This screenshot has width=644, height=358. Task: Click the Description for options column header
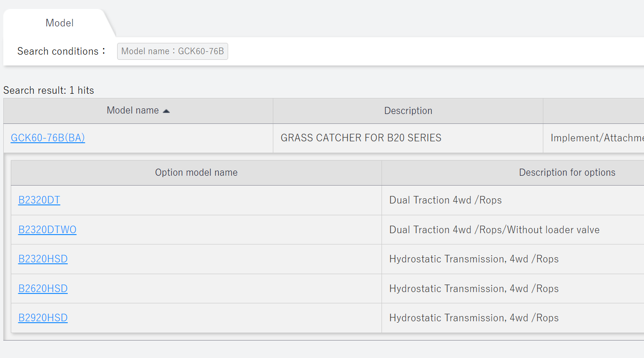[513, 172]
